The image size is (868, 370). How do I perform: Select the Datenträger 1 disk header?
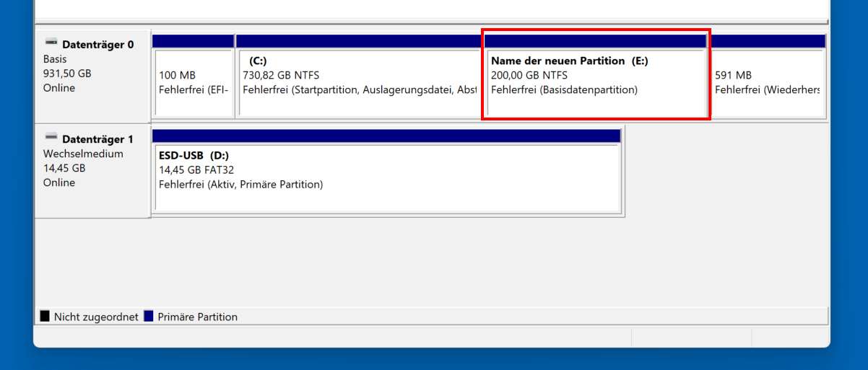pyautogui.click(x=92, y=170)
